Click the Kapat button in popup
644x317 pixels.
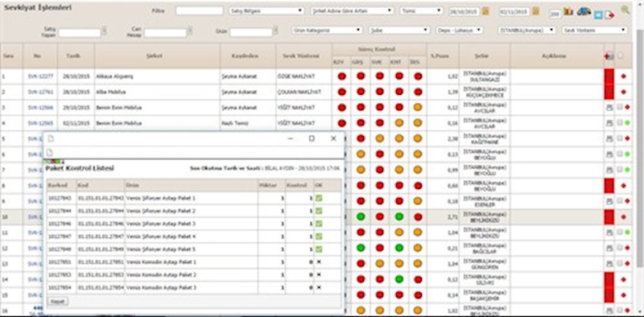click(58, 302)
